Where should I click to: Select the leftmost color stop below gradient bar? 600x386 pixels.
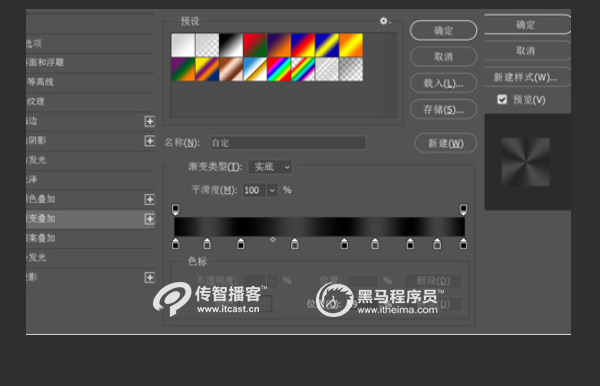pyautogui.click(x=176, y=243)
